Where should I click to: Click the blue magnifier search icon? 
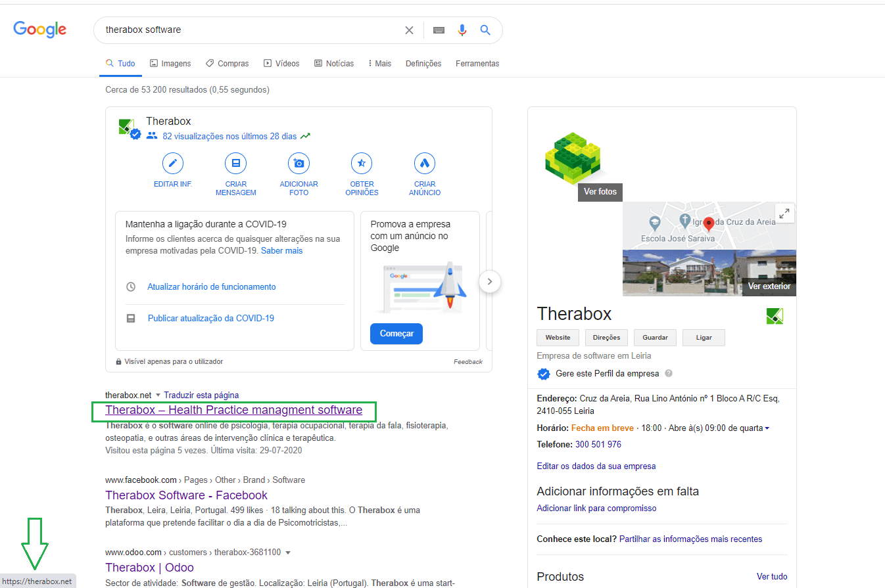(485, 30)
